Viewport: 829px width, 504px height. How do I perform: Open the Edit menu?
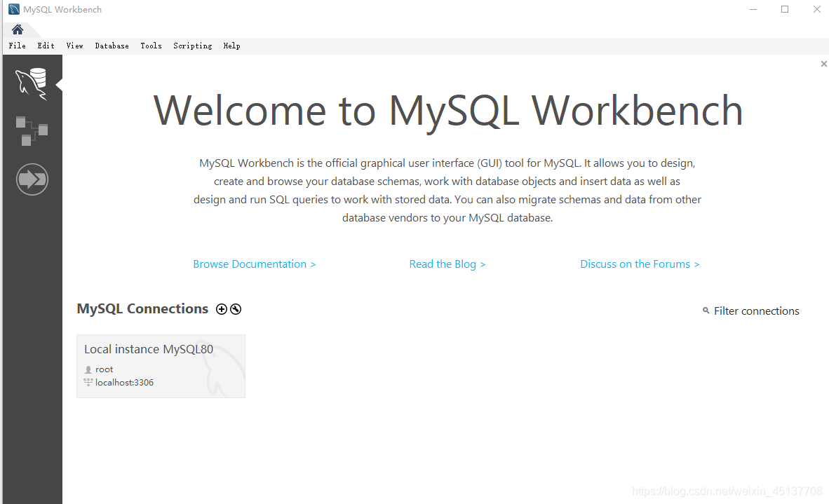[46, 46]
